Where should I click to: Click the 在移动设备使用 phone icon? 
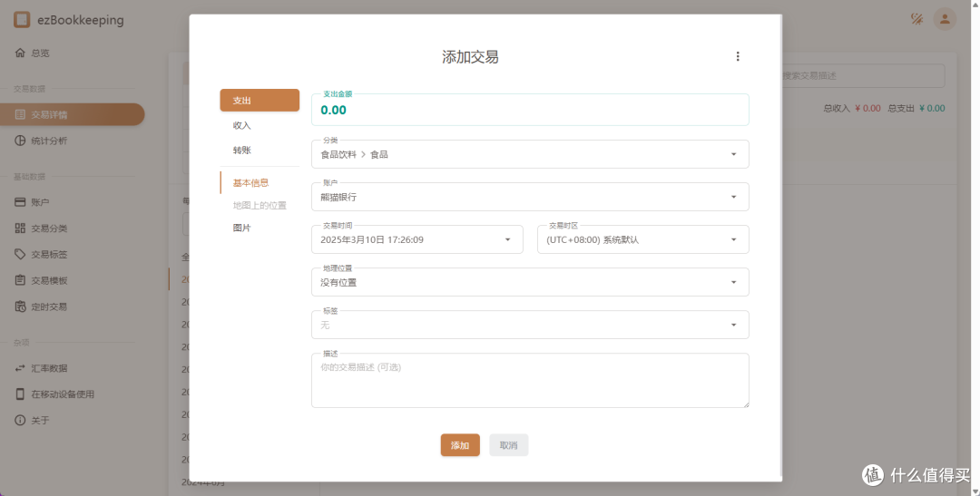click(20, 394)
